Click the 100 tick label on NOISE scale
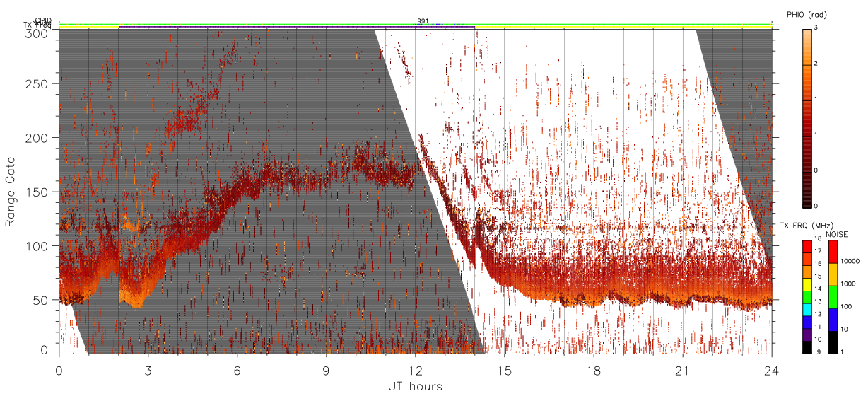Image resolution: width=868 pixels, height=401 pixels. (847, 306)
